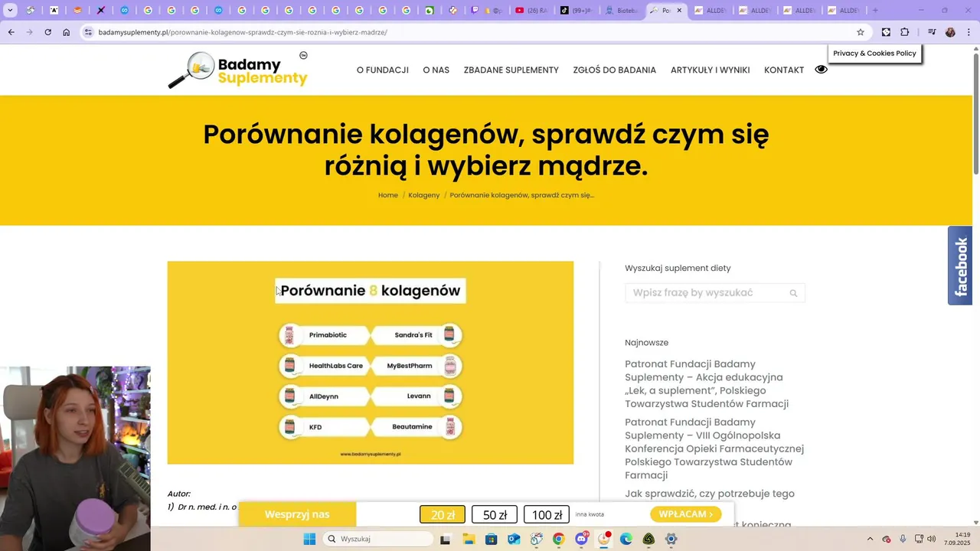Click Privacy & Cookies Policy button
The width and height of the screenshot is (980, 551).
874,54
